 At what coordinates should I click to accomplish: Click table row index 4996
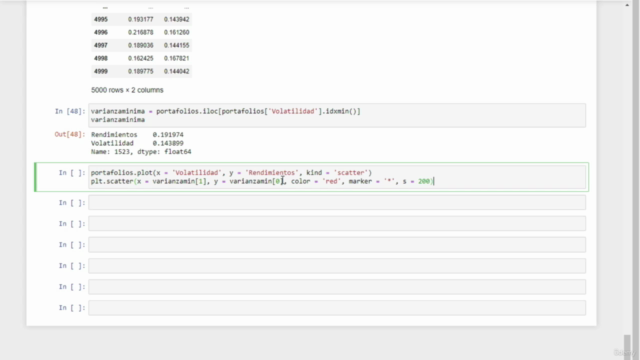101,32
